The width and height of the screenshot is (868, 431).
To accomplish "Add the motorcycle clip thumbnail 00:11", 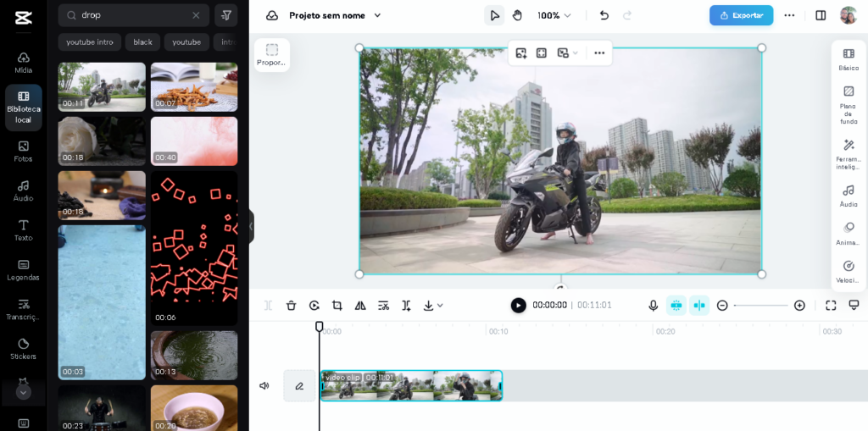I will [102, 87].
